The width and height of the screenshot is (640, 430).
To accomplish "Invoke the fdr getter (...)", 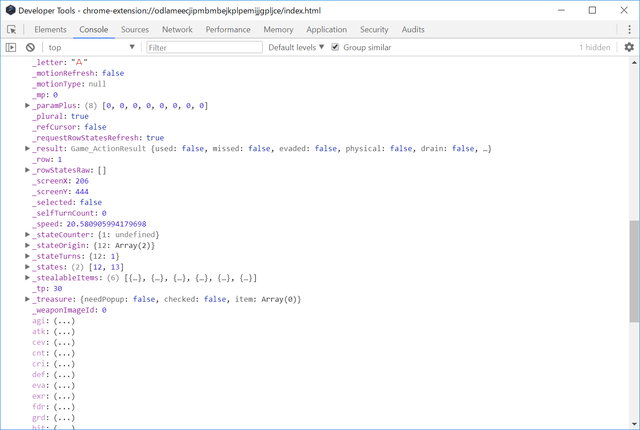I will tap(64, 407).
